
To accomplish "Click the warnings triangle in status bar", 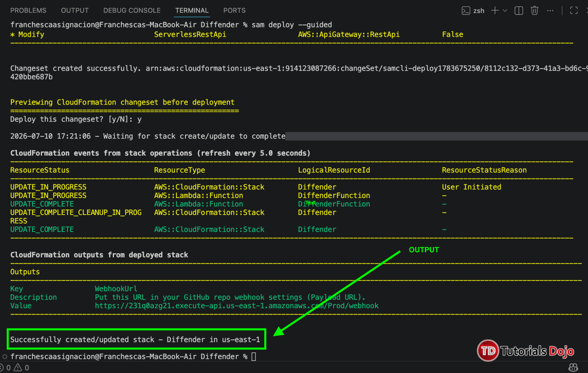I will (x=18, y=367).
